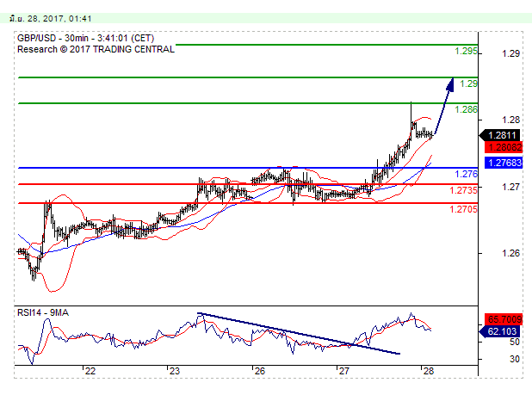
Task: Click the green 1.295 resistance label
Action: 466,51
